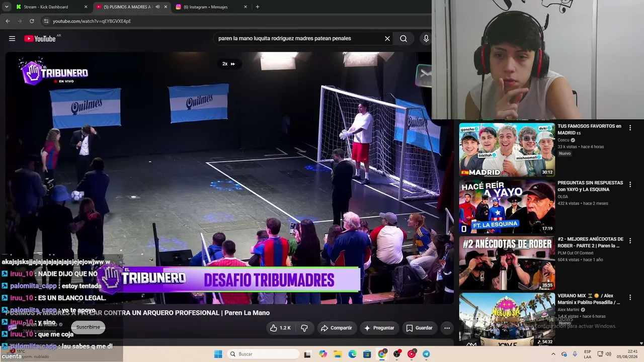The height and width of the screenshot is (362, 644).
Task: Submit search with magnifying glass button
Action: [x=404, y=39]
